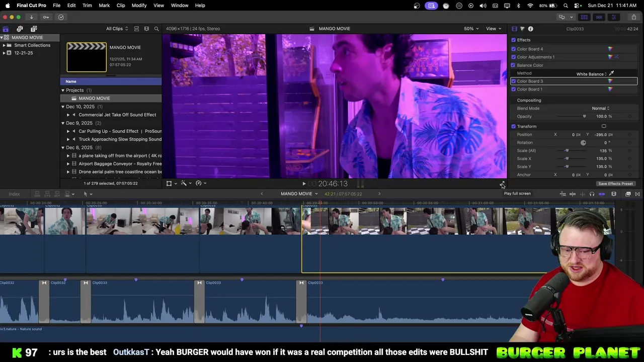Image resolution: width=644 pixels, height=362 pixels.
Task: Disable the Color Board 1 checkbox
Action: [514, 89]
